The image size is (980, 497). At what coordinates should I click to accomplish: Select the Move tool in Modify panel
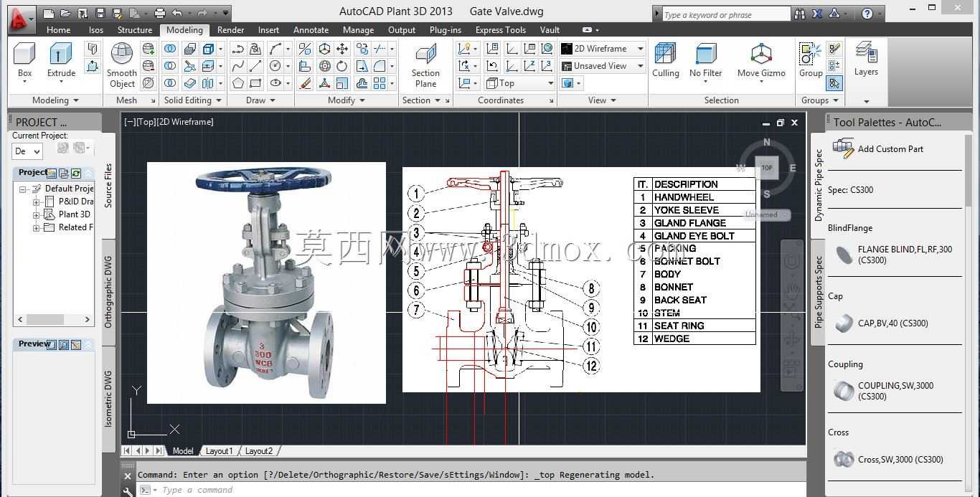(x=342, y=49)
